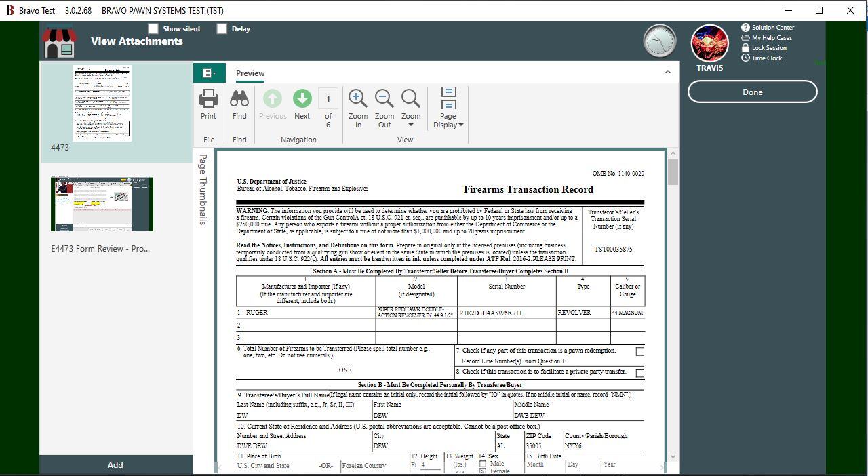Open the green document menu dropdown
Screen dimensions: 868x476
click(210, 73)
